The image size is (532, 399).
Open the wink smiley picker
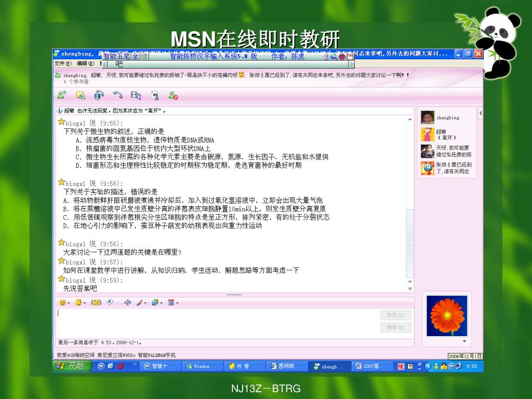point(78,302)
